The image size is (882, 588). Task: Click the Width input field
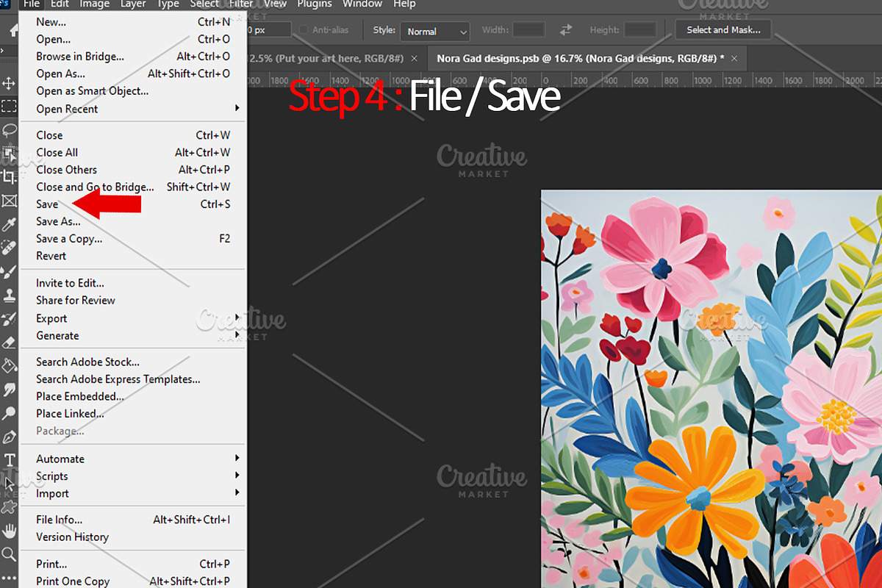tap(528, 30)
